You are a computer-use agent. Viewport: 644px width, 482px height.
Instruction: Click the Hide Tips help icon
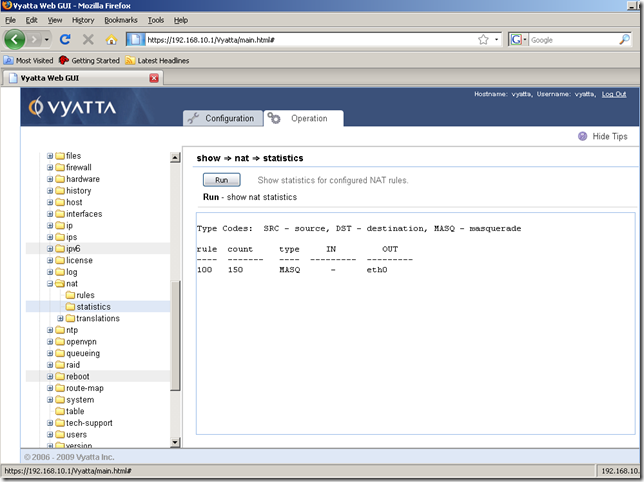583,136
